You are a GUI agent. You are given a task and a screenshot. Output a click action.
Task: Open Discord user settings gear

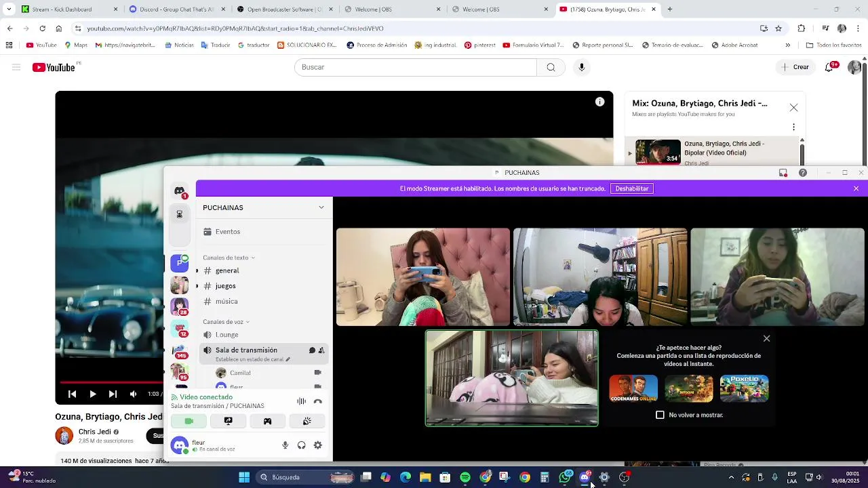[x=317, y=445]
